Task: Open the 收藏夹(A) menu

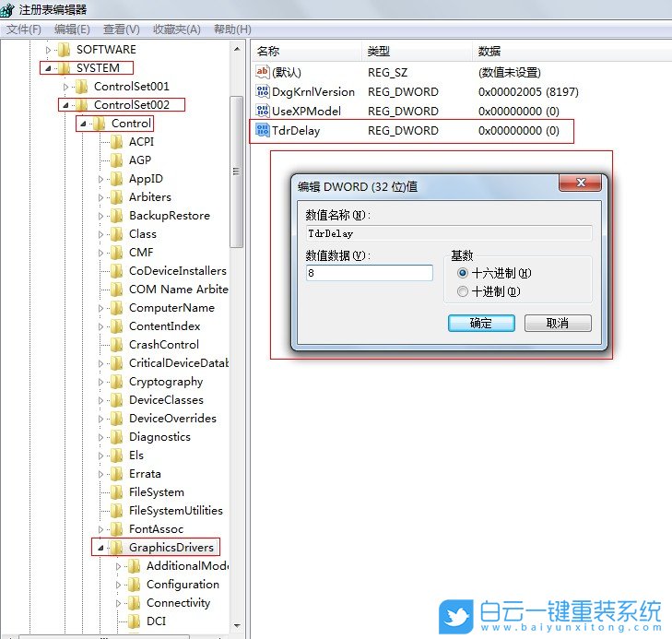Action: [x=177, y=30]
